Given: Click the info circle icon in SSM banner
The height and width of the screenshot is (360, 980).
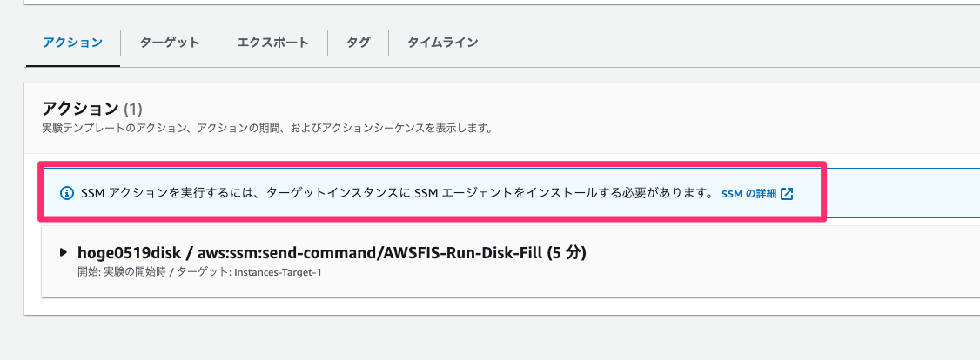Looking at the screenshot, I should 66,193.
